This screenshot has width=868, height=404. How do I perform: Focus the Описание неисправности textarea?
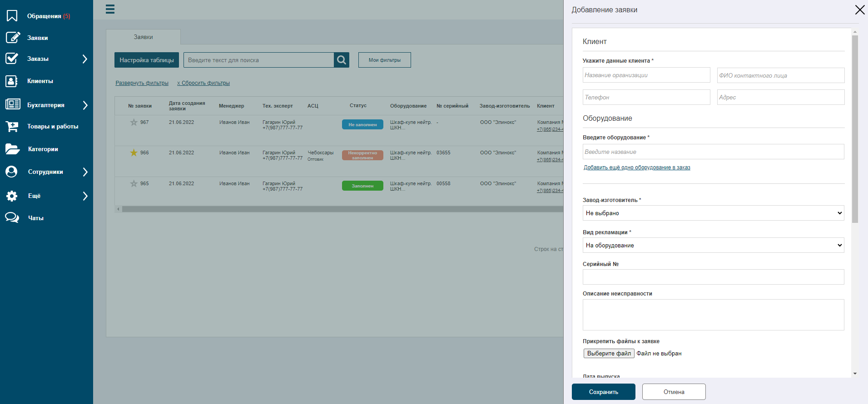click(x=713, y=315)
